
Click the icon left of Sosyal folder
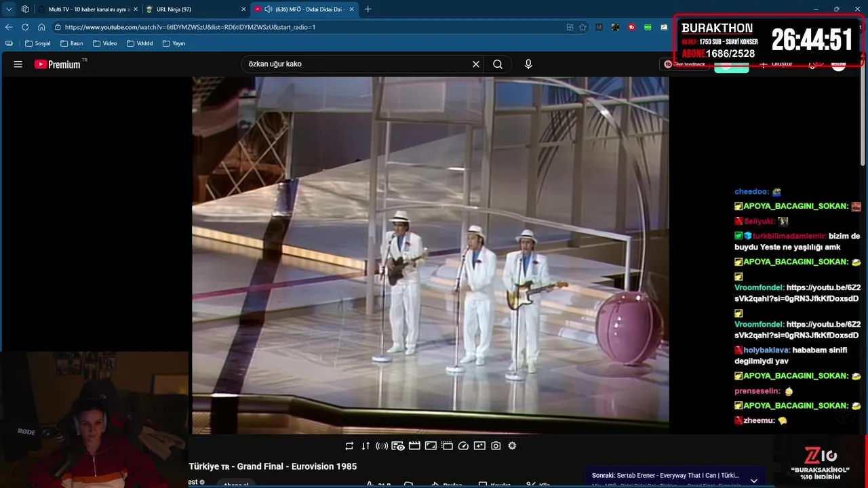click(x=9, y=43)
